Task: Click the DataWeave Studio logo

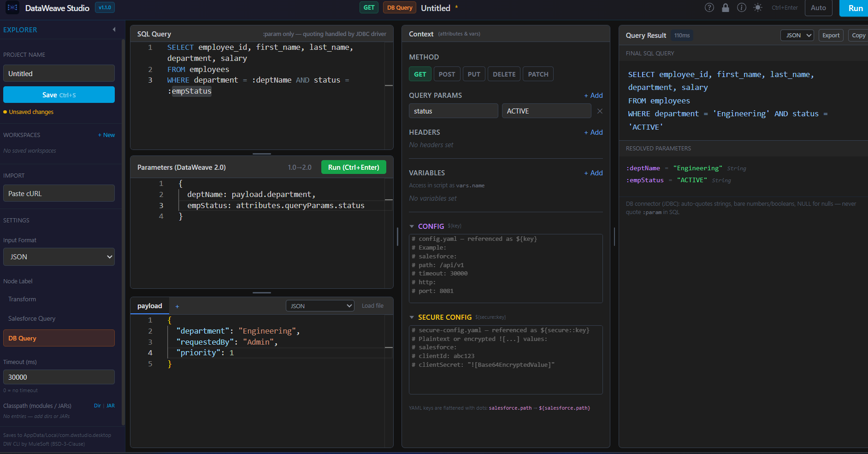Action: click(12, 7)
